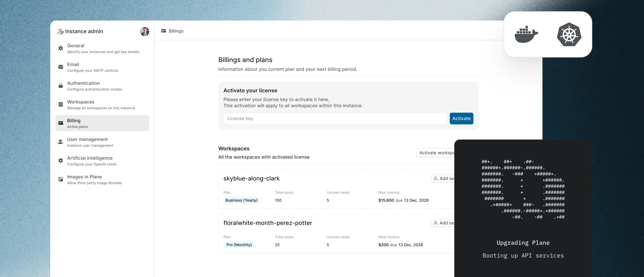Click the person icon next to User management
Screen dimensions: 644x277
(x=61, y=142)
